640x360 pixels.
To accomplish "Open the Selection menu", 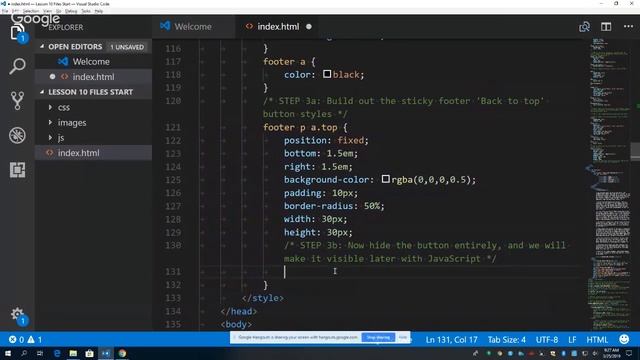I will (31, 11).
